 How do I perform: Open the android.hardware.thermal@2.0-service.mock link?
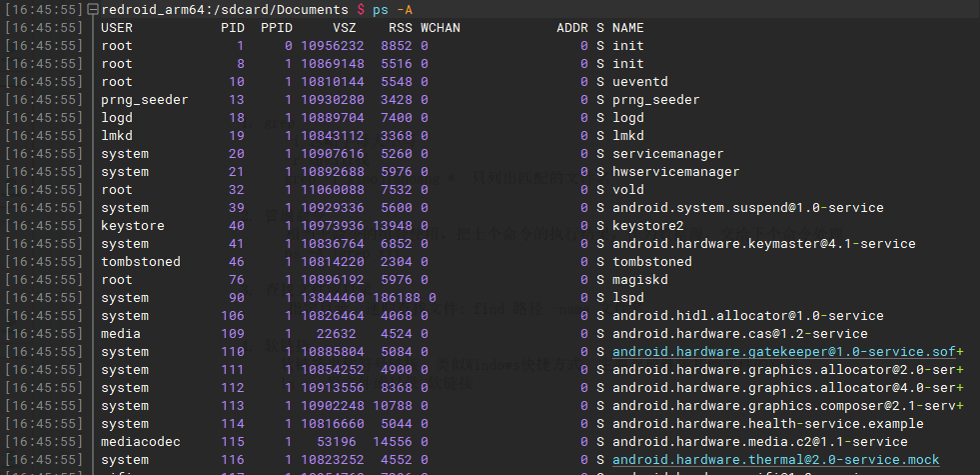[775, 460]
